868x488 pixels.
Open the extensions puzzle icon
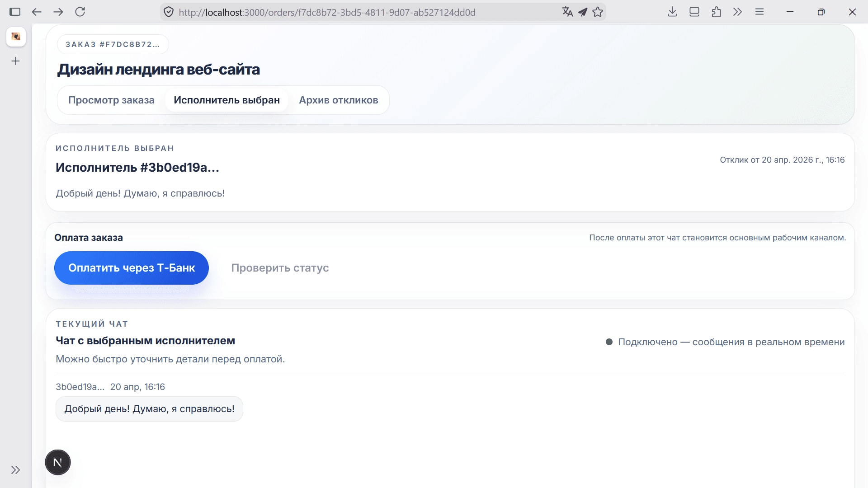[x=716, y=12]
